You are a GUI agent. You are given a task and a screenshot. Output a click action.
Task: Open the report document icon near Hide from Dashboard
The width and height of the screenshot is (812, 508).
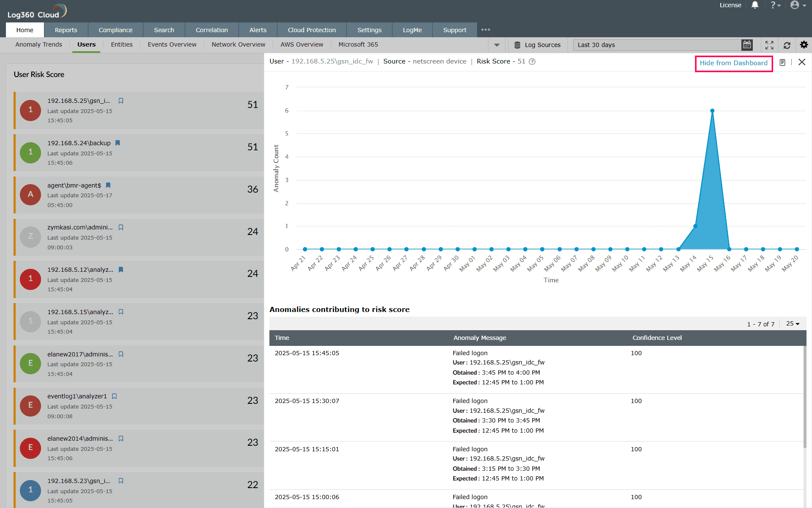782,63
